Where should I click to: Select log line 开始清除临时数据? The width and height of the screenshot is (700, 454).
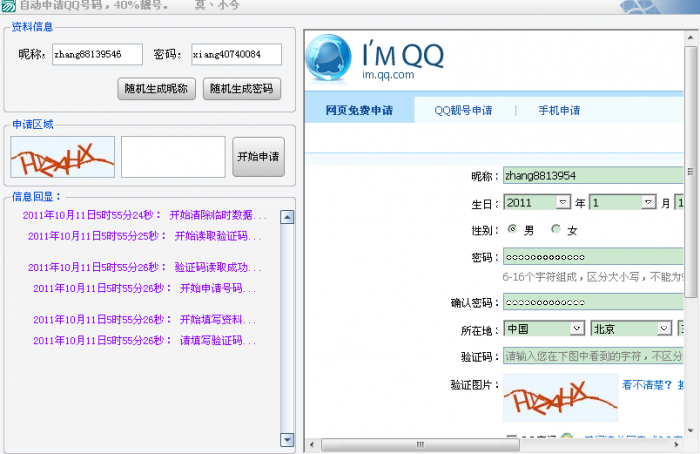click(145, 215)
